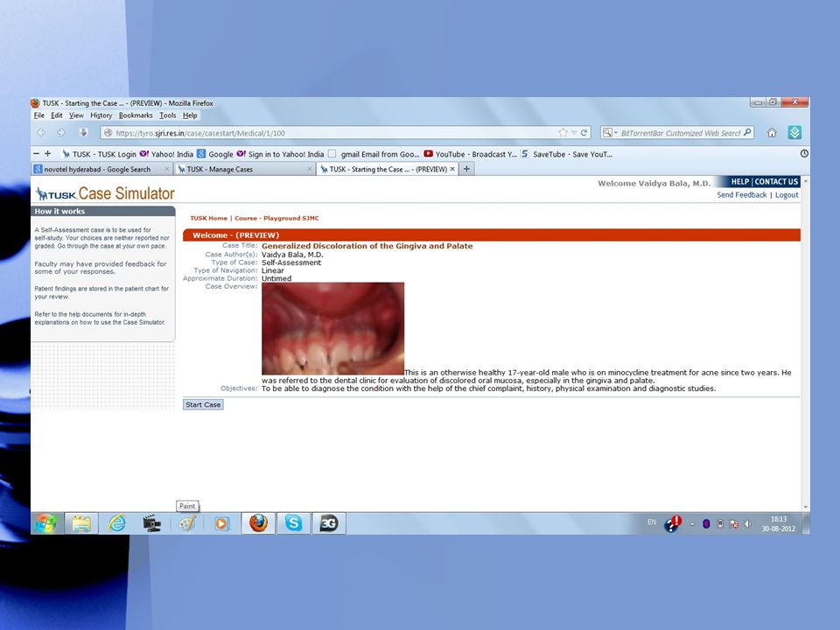Click the TUSK Case Simulator logo
Image resolution: width=840 pixels, height=630 pixels.
(105, 193)
